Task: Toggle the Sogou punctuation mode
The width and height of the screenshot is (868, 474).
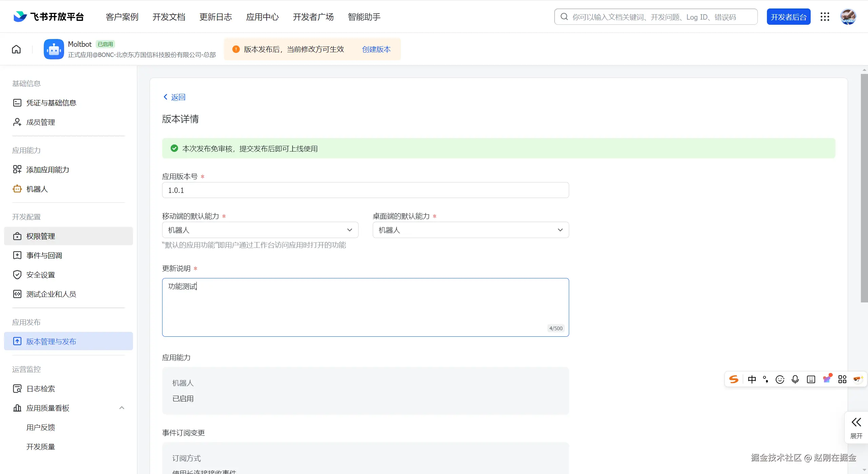Action: tap(766, 379)
